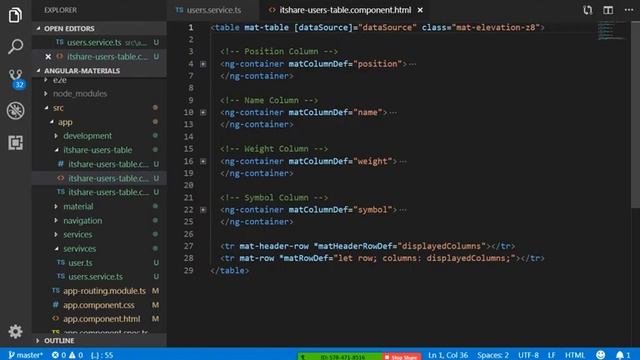Unfold the position ng-container on line 4
Viewport: 640px width, 360px height.
203,64
